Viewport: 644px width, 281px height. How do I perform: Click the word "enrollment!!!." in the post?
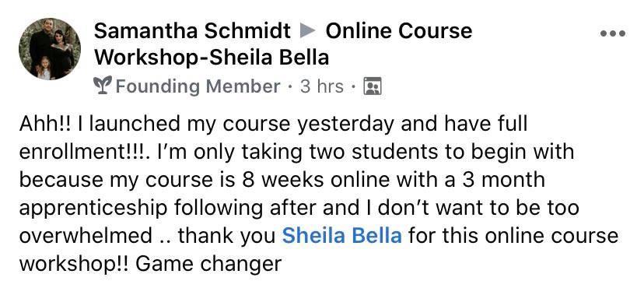[x=86, y=152]
